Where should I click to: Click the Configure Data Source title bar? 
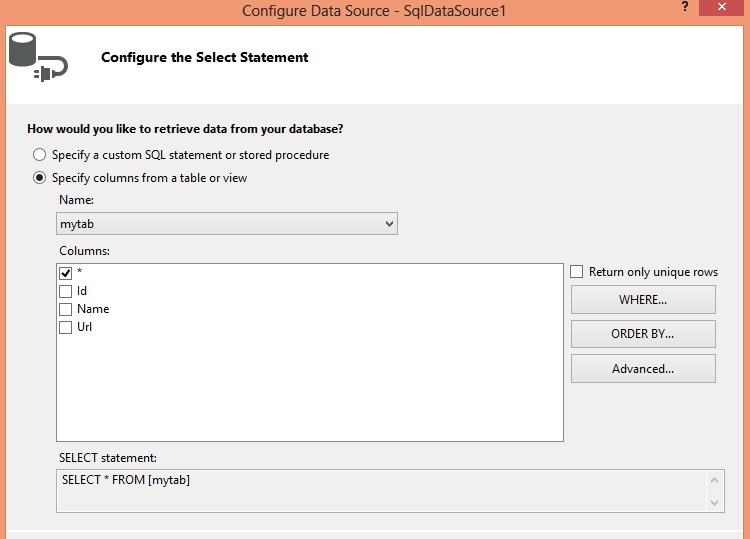coord(374,11)
